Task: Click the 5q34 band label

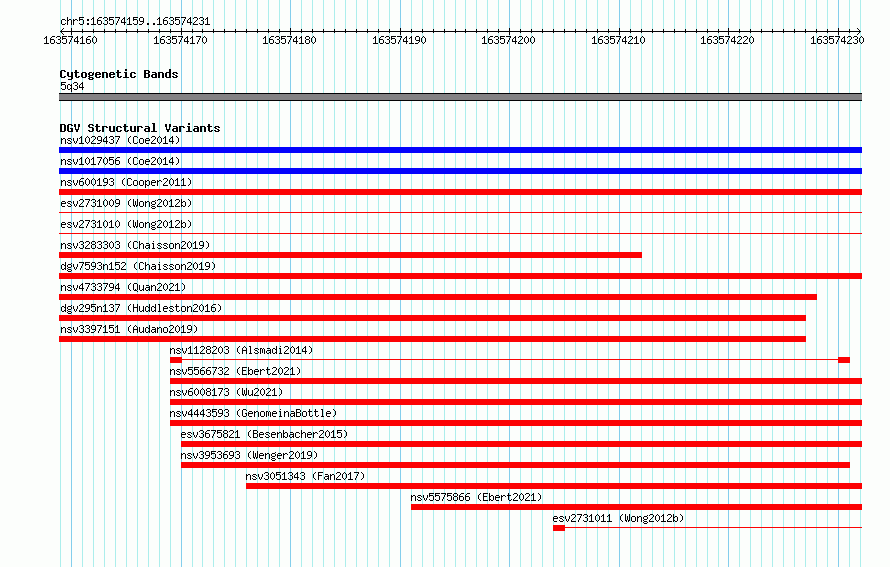Action: click(x=72, y=86)
